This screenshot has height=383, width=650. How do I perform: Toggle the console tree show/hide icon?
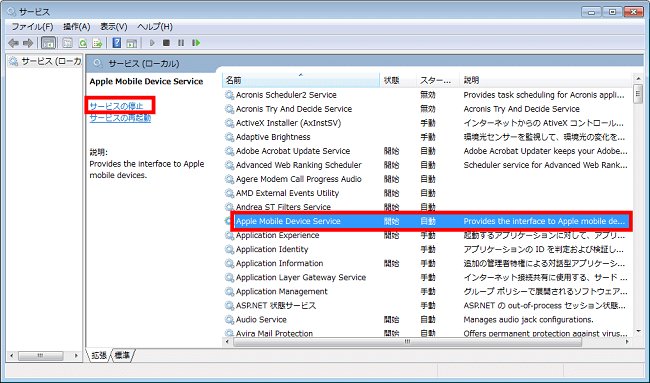tap(49, 43)
